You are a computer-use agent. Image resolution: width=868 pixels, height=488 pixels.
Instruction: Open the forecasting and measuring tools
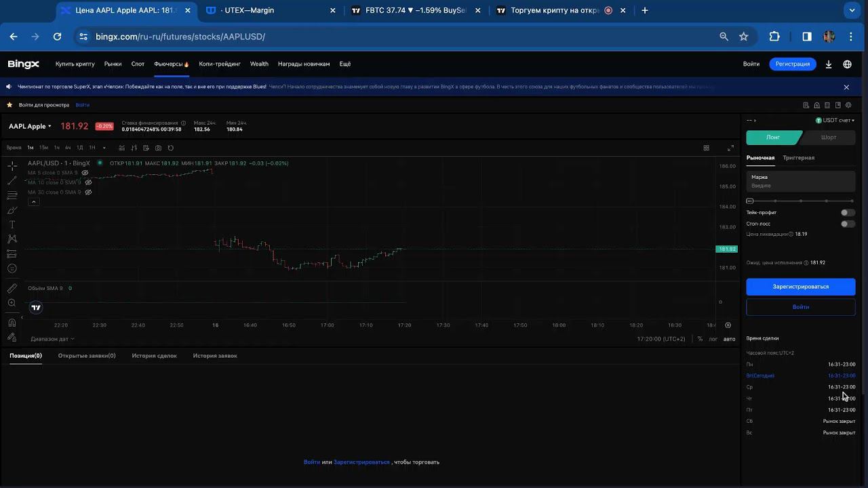[x=12, y=254]
